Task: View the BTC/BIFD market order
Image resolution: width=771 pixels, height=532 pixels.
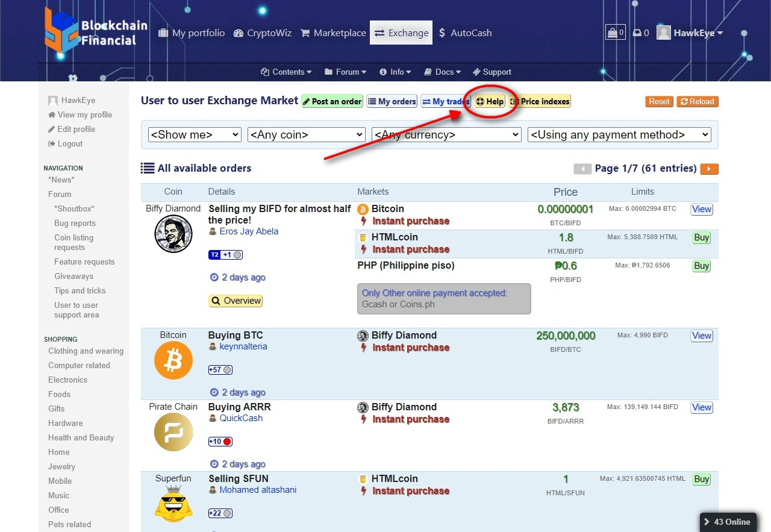Action: [x=702, y=209]
